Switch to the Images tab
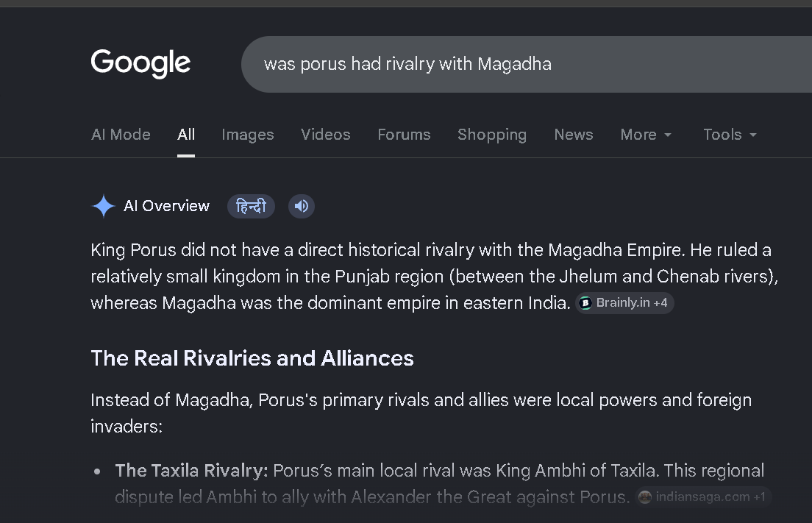Image resolution: width=812 pixels, height=523 pixels. coord(248,135)
